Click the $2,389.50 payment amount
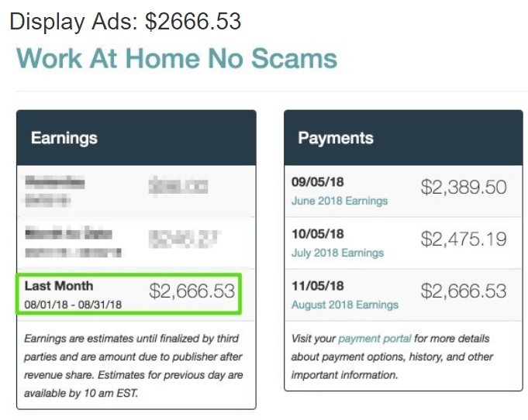 tap(464, 187)
